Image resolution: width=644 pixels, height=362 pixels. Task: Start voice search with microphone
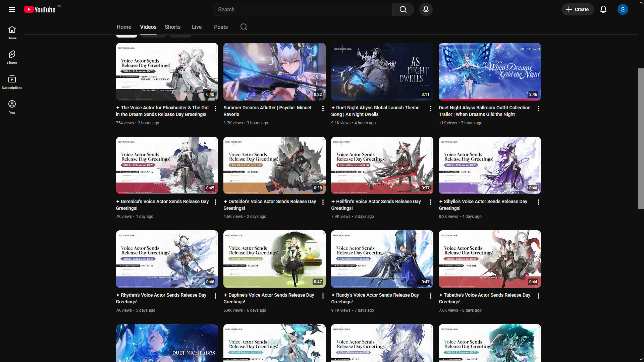pos(426,9)
